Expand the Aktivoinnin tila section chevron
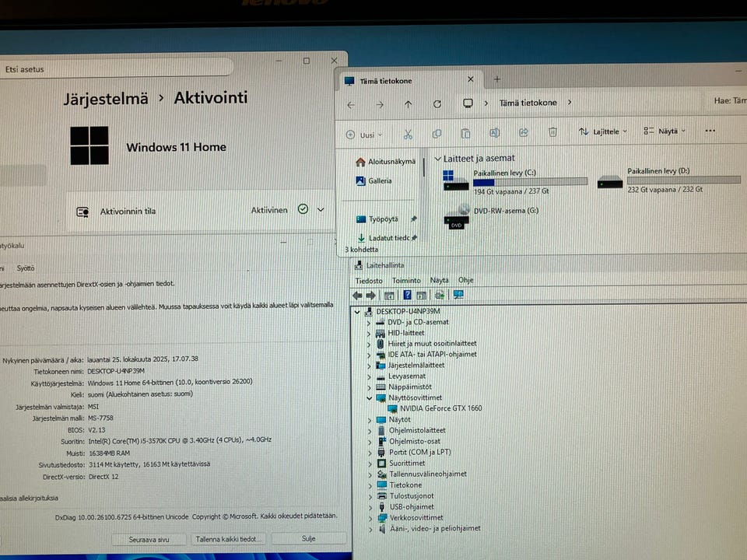 [x=321, y=209]
